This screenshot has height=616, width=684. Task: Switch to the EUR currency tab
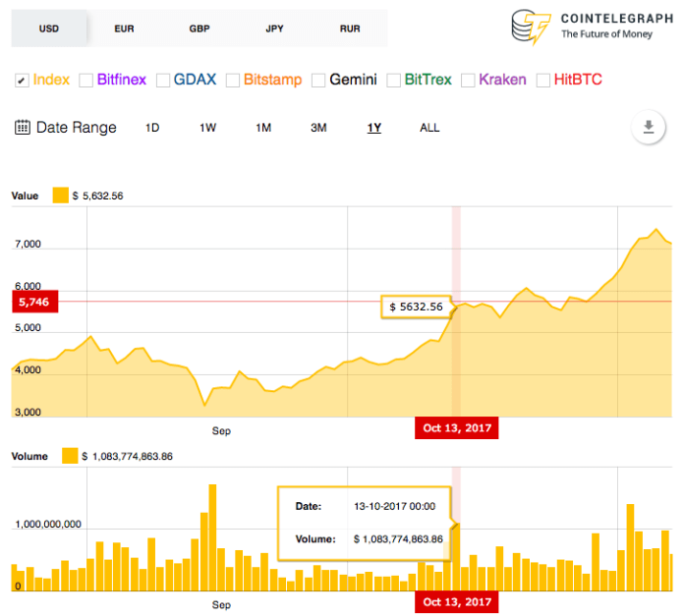click(124, 28)
